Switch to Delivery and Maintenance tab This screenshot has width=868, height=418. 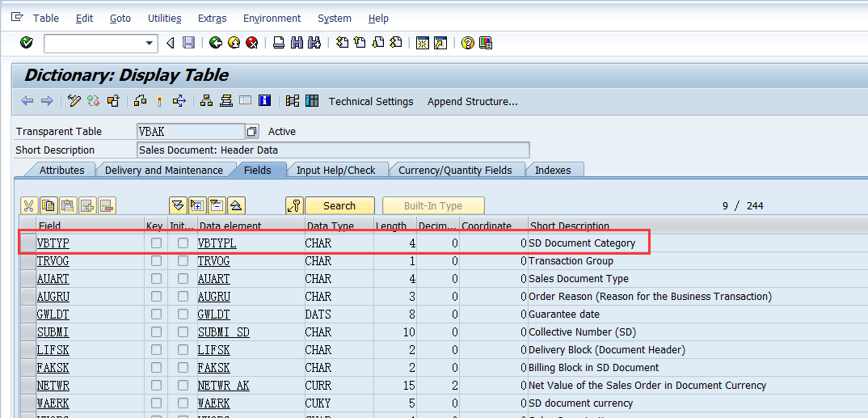point(164,170)
